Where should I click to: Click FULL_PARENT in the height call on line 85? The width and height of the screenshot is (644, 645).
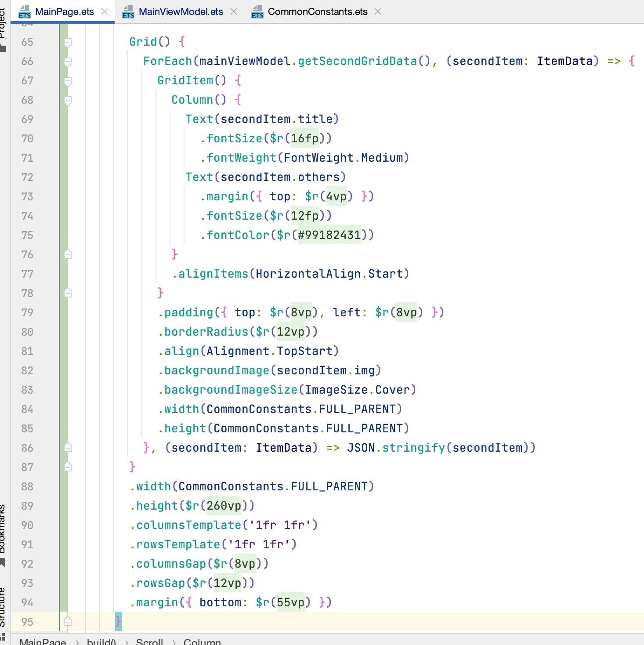click(365, 428)
